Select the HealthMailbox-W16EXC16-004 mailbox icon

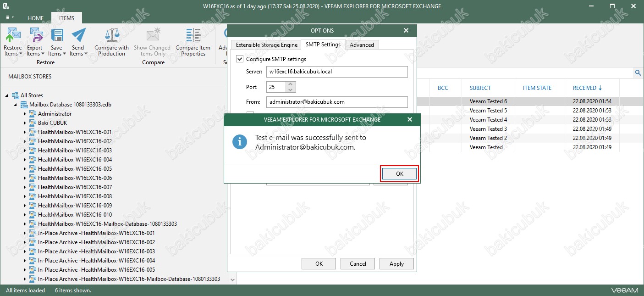click(33, 160)
